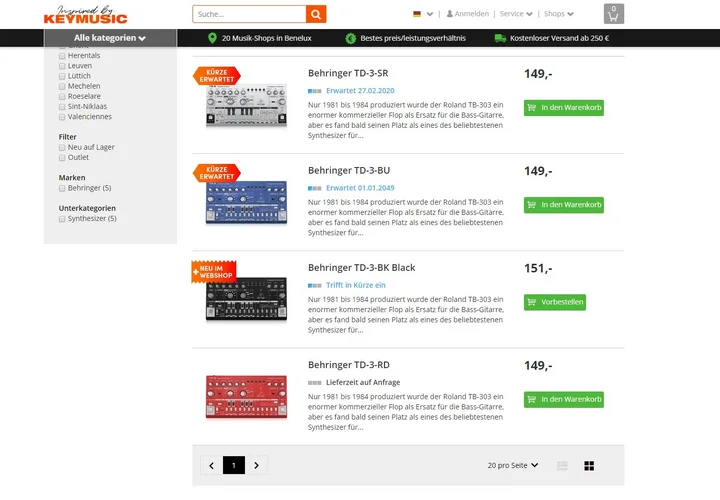Screen dimensions: 720x500
Task: Open Behringer TD-3-RD product title
Action: (349, 365)
